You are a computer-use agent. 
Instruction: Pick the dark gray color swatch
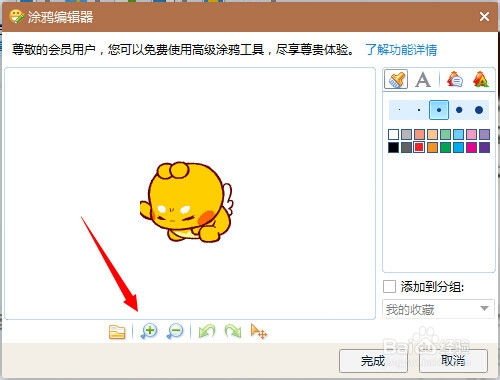[406, 147]
